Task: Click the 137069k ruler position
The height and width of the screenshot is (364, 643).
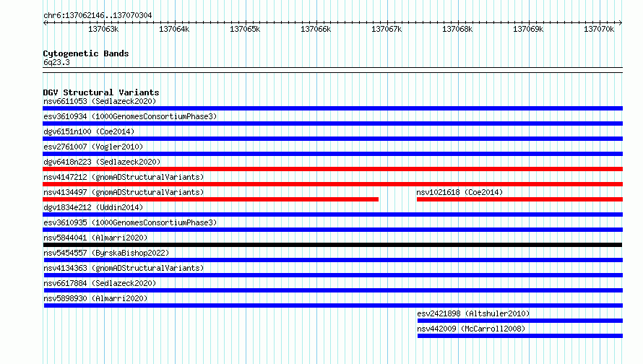Action: click(528, 29)
